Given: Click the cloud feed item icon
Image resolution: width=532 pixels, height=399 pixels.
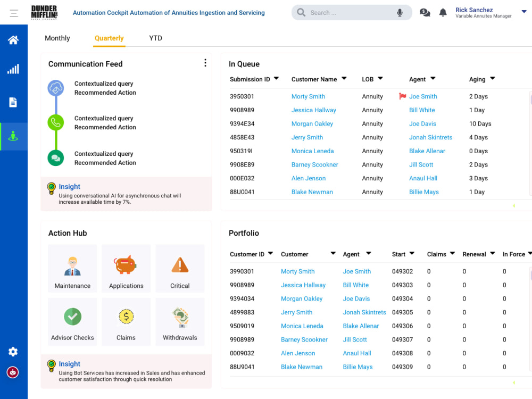Looking at the screenshot, I should [56, 88].
